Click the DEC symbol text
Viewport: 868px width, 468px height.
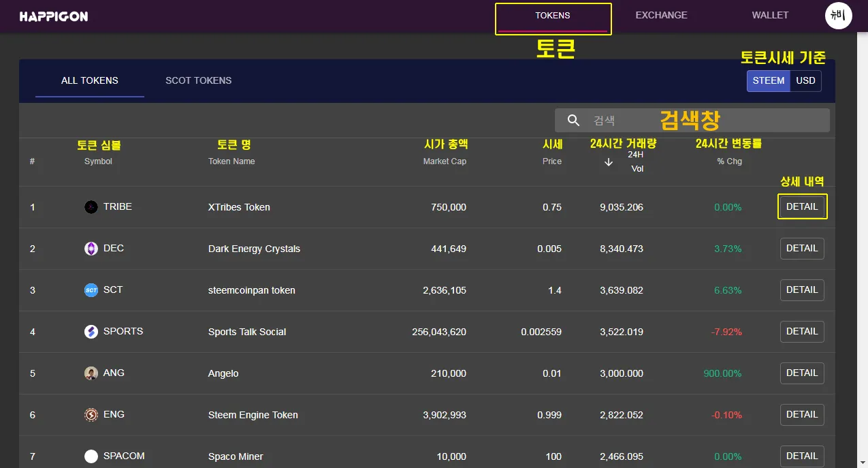tap(114, 248)
